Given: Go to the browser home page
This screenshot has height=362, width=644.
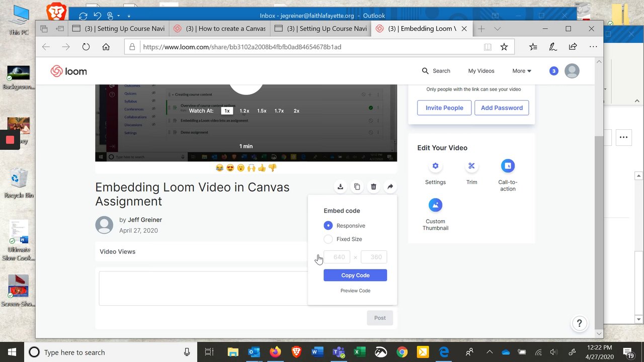Looking at the screenshot, I should [106, 47].
